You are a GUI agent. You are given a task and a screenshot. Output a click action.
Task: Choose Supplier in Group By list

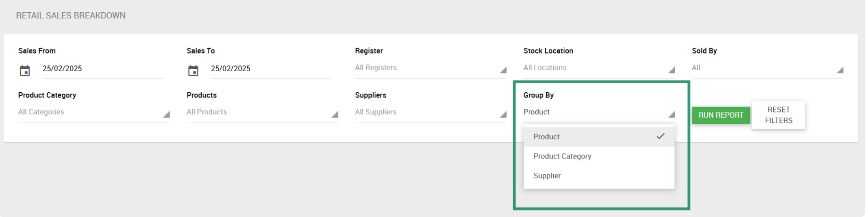[x=599, y=176]
